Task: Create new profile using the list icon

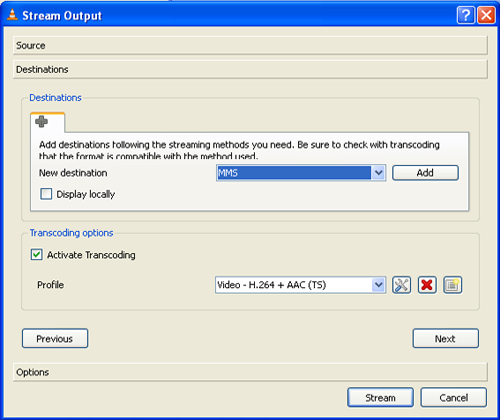Action: click(452, 285)
